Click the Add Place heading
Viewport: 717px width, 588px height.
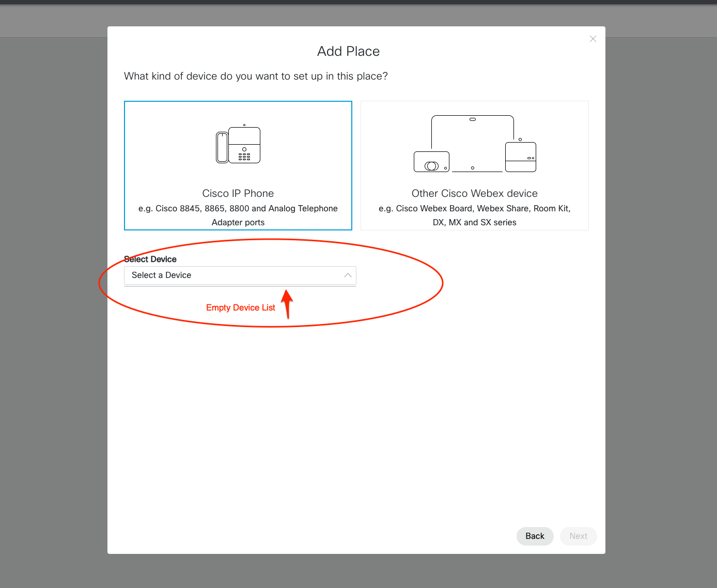point(349,51)
